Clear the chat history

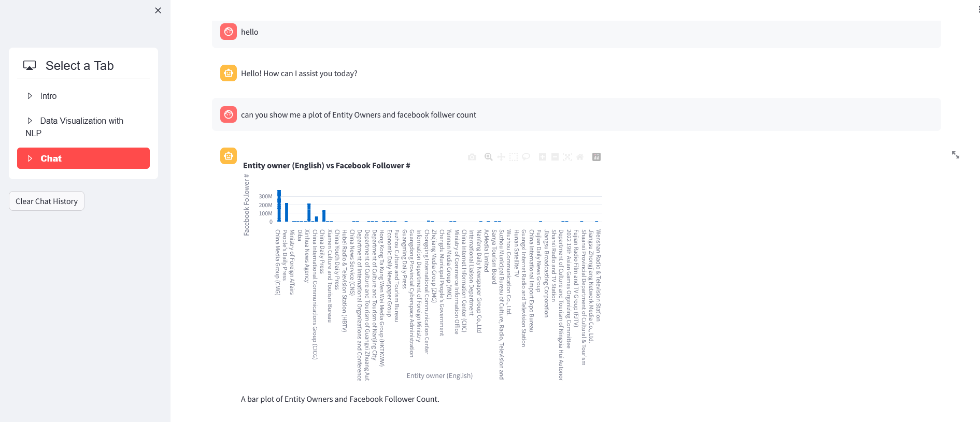pyautogui.click(x=47, y=201)
